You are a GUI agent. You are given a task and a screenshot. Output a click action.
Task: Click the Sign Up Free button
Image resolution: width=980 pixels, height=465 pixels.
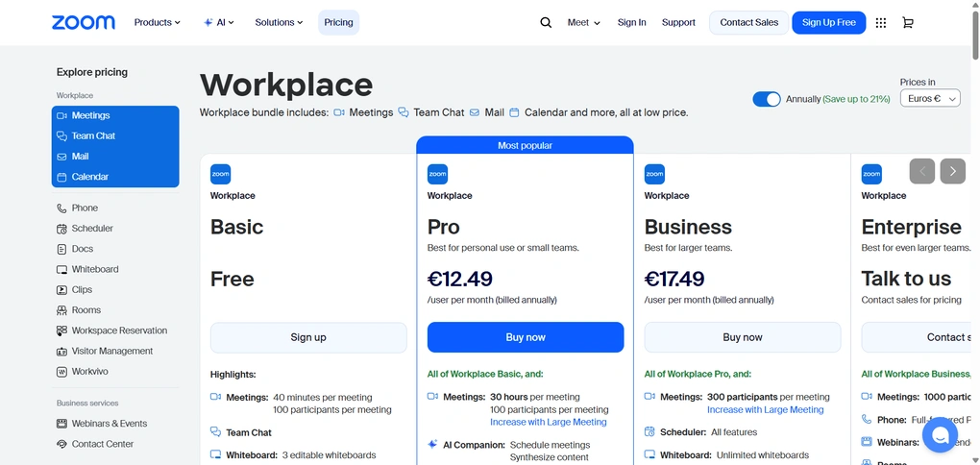click(829, 22)
